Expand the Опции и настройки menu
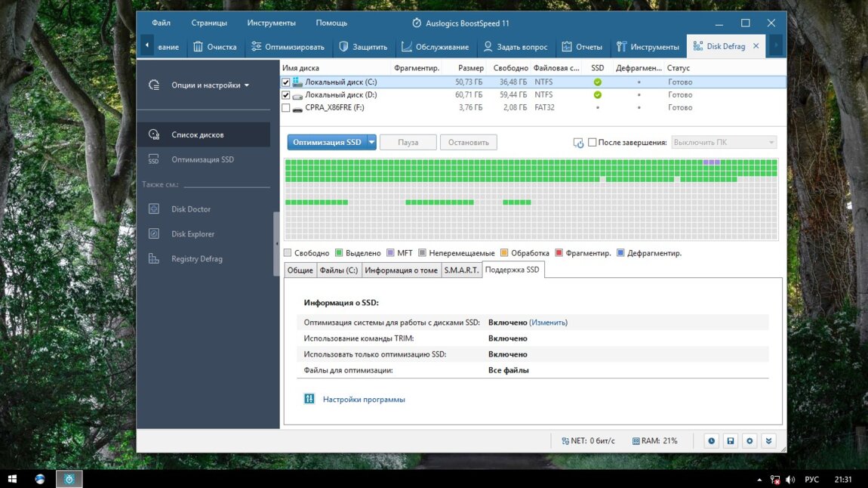 [210, 85]
